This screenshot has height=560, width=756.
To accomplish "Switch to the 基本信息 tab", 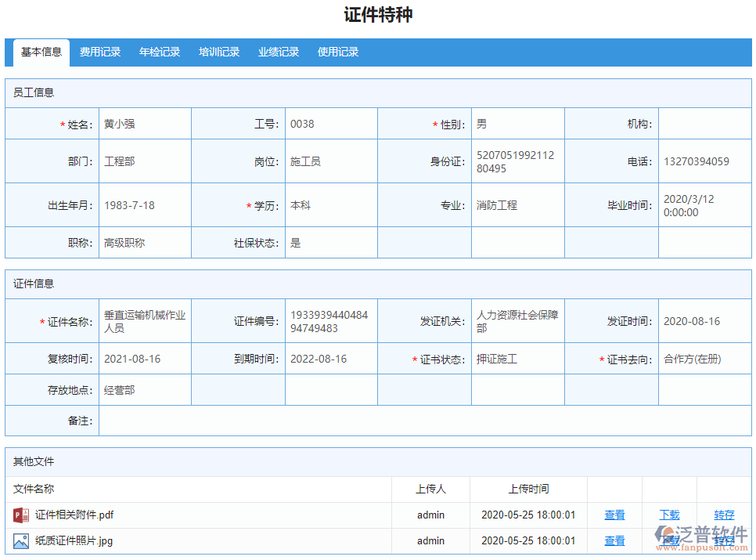I will 41,52.
